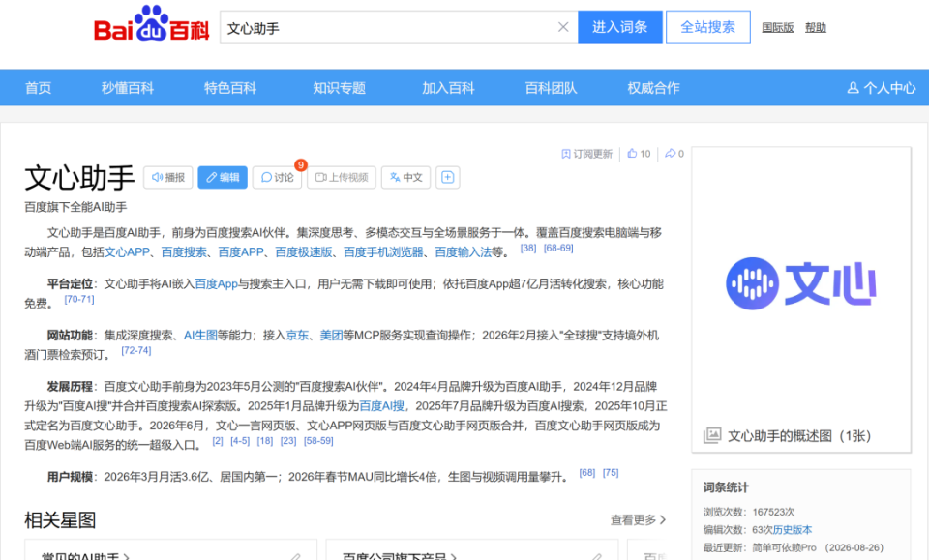
Task: Go to the 首页 navigation tab
Action: (x=38, y=88)
